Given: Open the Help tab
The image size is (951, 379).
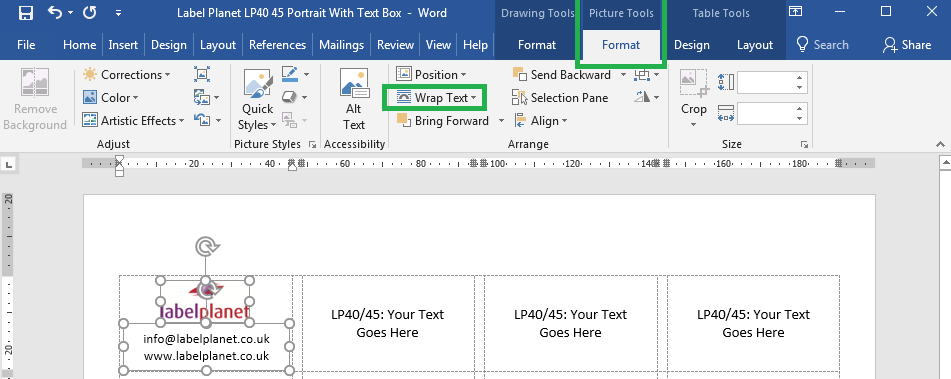Looking at the screenshot, I should (x=476, y=45).
